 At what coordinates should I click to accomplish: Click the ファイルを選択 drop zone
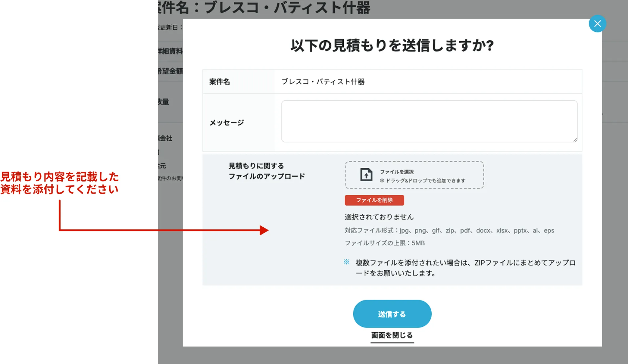(x=414, y=175)
